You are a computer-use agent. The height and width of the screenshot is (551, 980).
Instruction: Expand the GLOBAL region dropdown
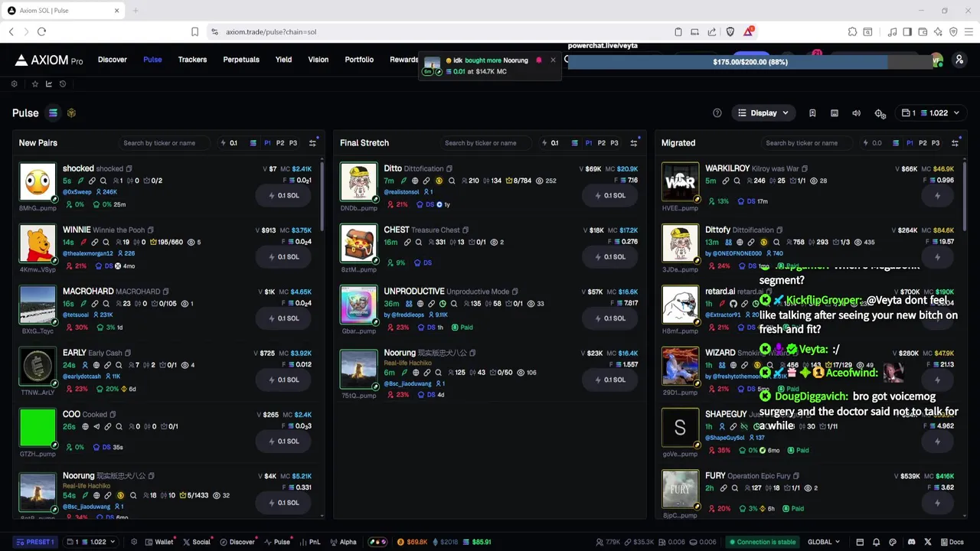coord(824,542)
